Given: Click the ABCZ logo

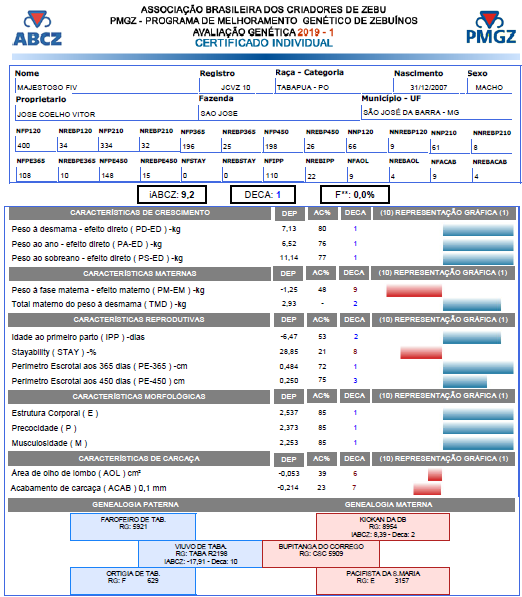Looking at the screenshot, I should pyautogui.click(x=37, y=29).
